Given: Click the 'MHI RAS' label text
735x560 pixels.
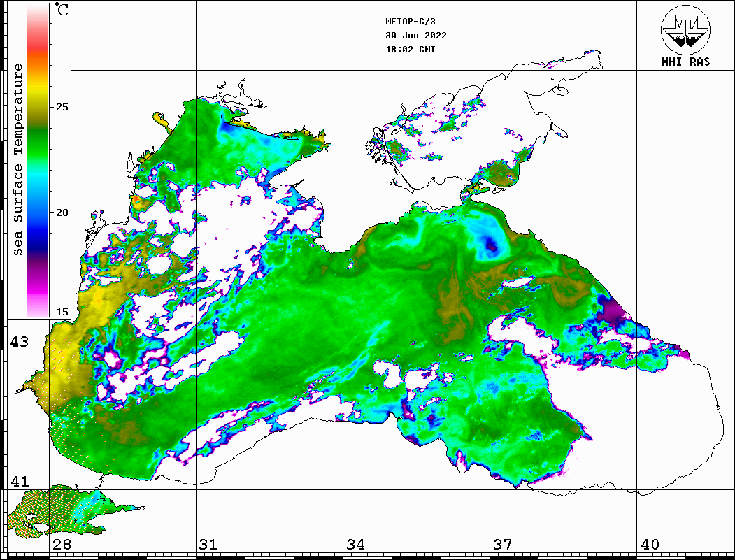Looking at the screenshot, I should point(685,62).
